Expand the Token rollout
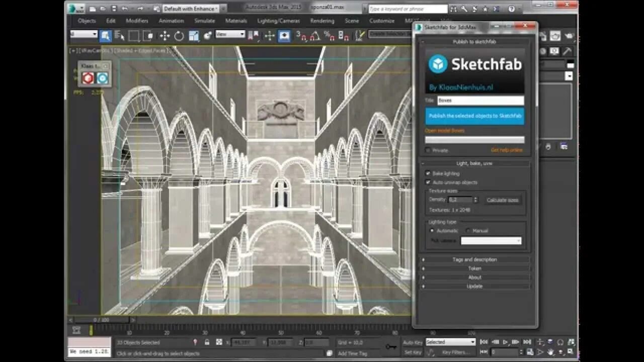Viewport: 644px width, 362px height. coord(473,268)
